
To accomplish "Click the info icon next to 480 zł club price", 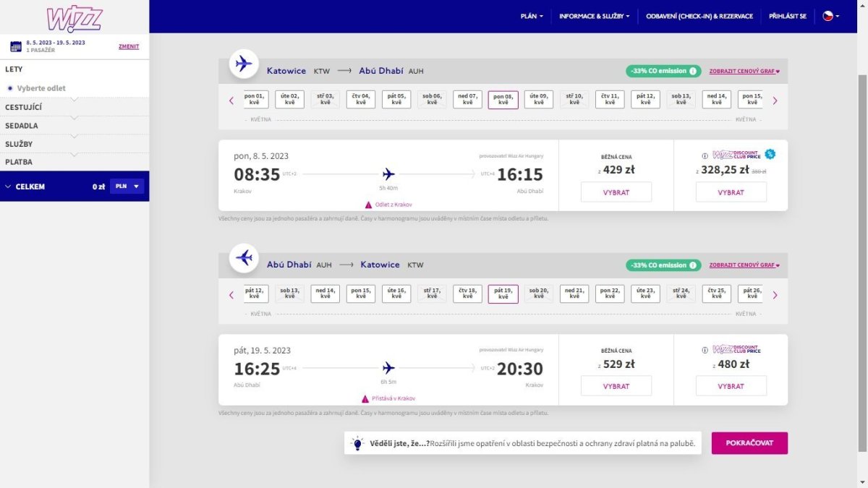I will pos(705,350).
